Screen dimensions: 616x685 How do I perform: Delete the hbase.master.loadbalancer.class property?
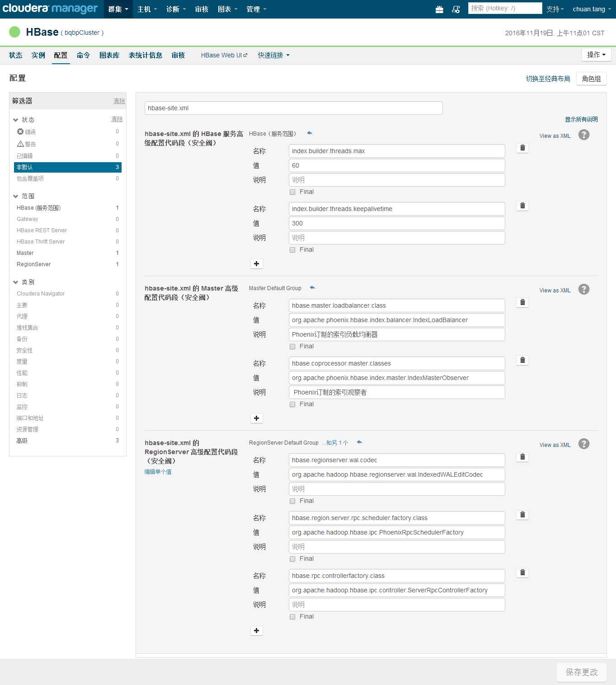point(522,303)
